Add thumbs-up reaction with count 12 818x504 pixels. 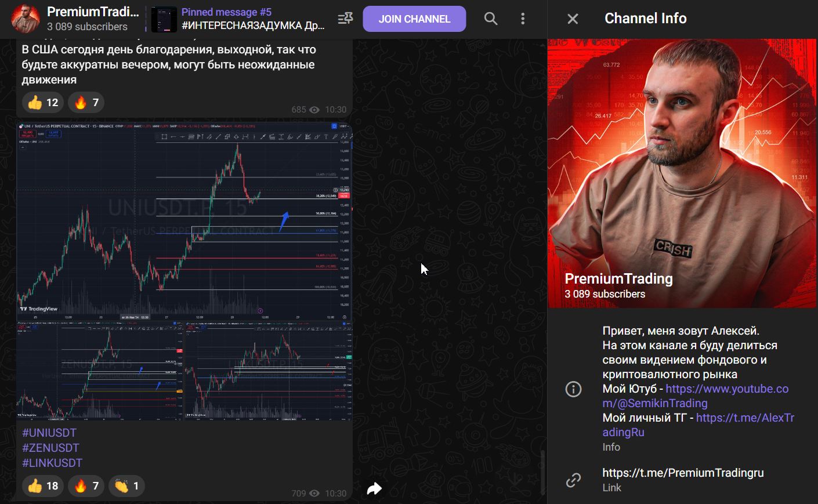pyautogui.click(x=43, y=103)
